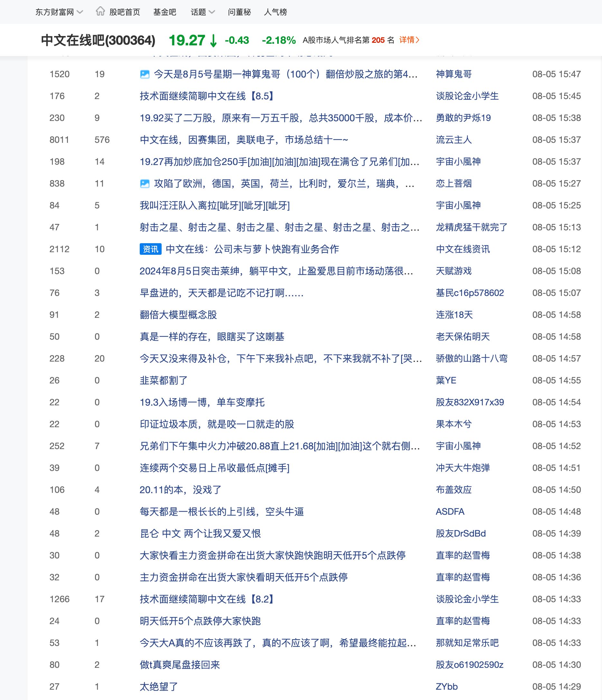Viewport: 602px width, 700px height.
Task: Click the 资讯 tag badge
Action: [150, 249]
